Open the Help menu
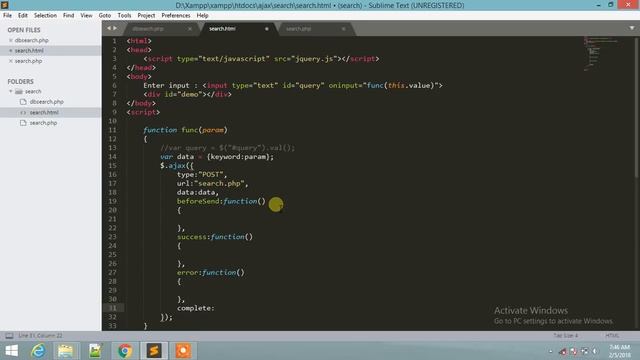 tap(202, 16)
